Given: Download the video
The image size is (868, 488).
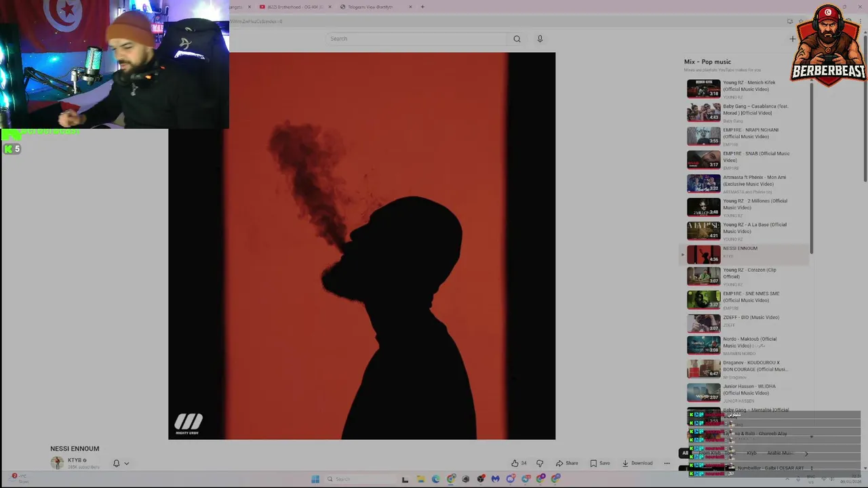Looking at the screenshot, I should [x=637, y=463].
